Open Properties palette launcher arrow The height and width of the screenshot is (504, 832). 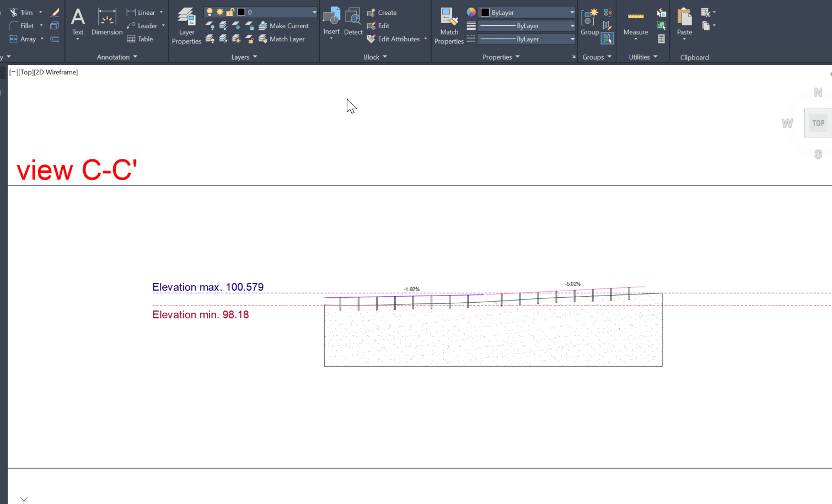click(573, 57)
